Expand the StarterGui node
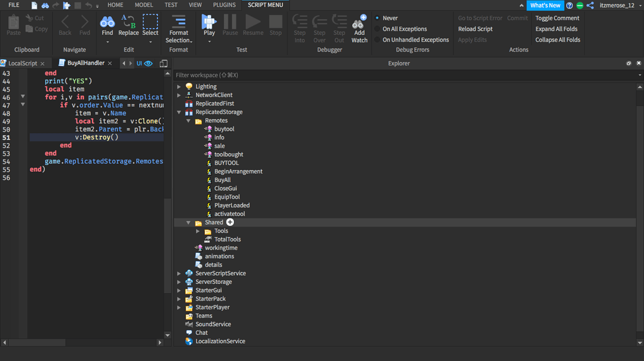Viewport: 644px width, 361px height. pyautogui.click(x=179, y=291)
